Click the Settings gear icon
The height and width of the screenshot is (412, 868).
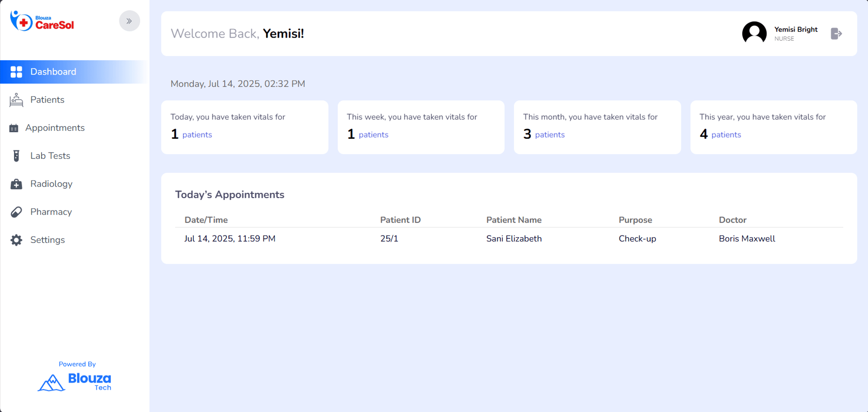pyautogui.click(x=16, y=240)
